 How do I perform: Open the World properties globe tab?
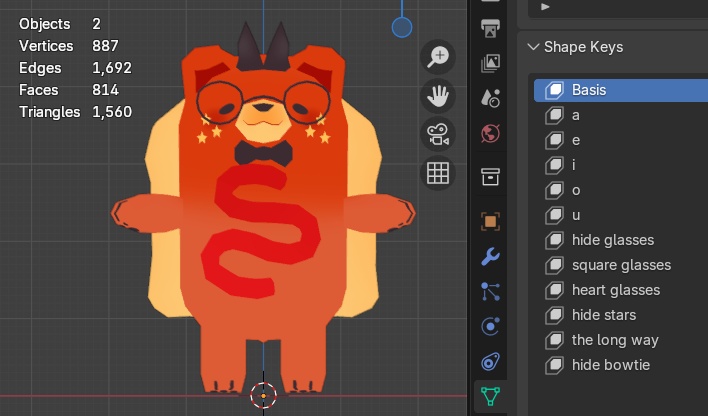pyautogui.click(x=490, y=133)
